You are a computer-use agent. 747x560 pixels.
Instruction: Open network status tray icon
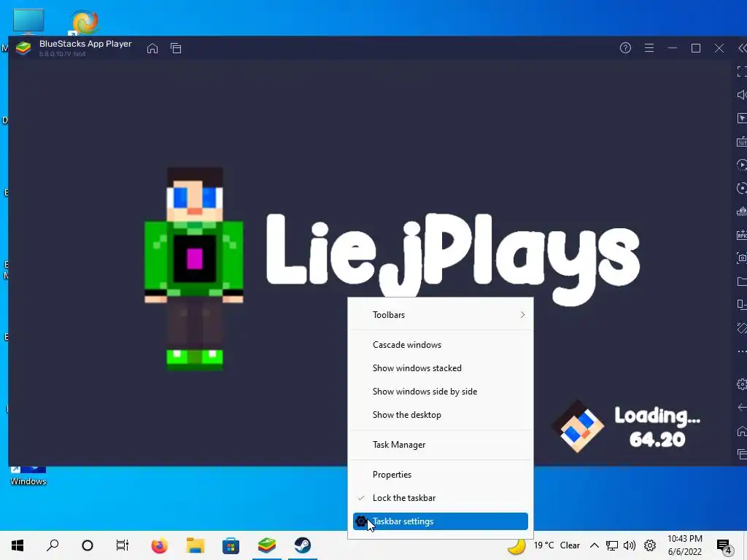click(612, 545)
